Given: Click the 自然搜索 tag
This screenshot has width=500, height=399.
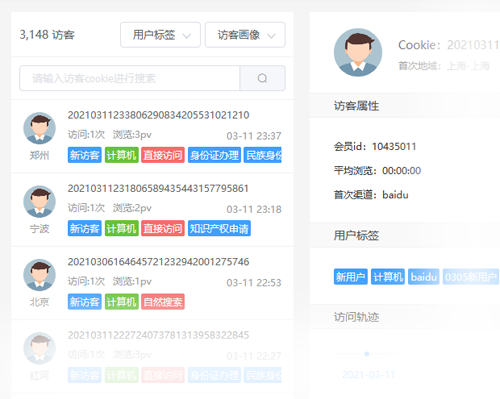Looking at the screenshot, I should click(163, 302).
